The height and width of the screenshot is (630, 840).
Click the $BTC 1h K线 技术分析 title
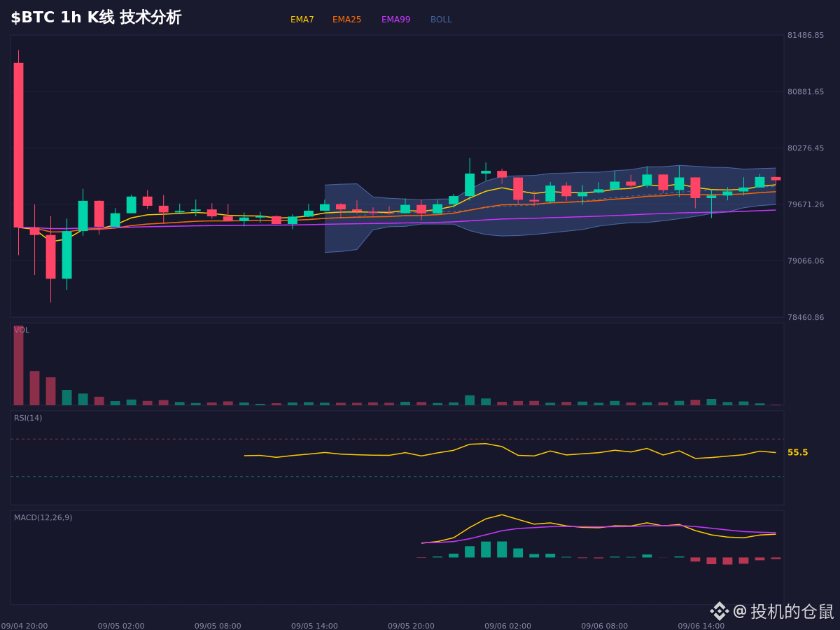(x=96, y=17)
